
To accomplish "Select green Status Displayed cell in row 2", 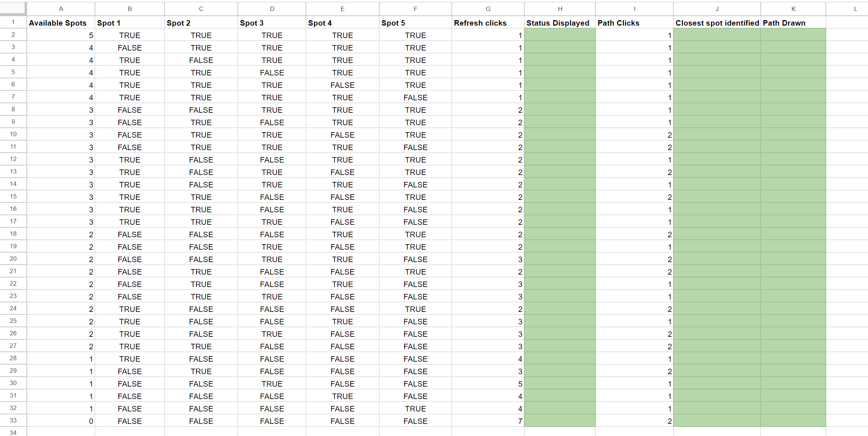I will point(560,36).
